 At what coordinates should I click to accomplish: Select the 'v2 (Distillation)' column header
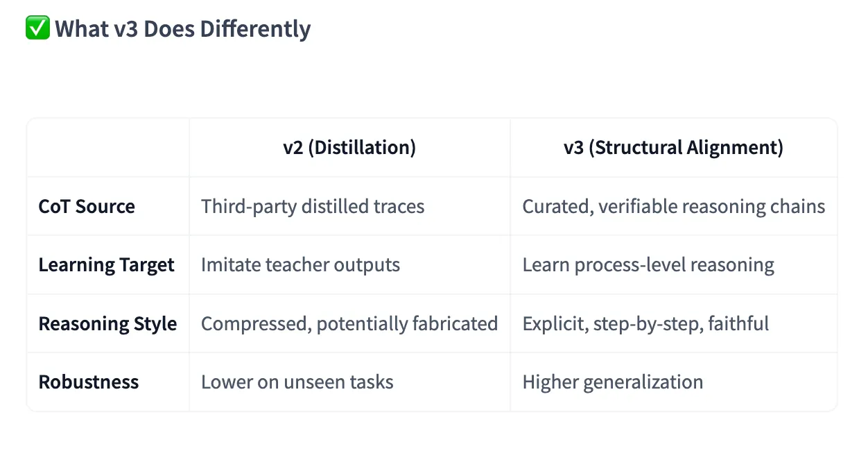(x=349, y=148)
